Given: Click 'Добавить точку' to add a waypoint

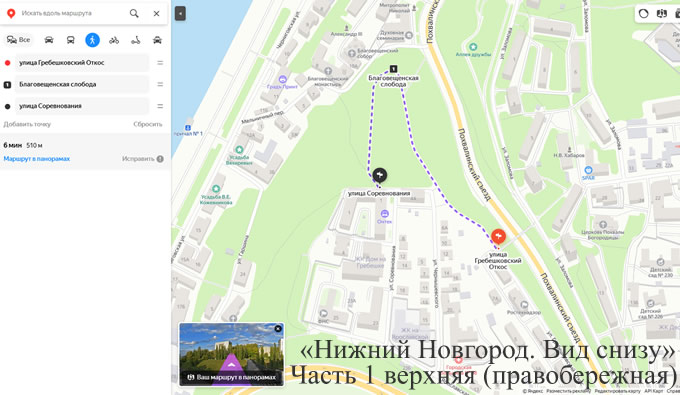Looking at the screenshot, I should tap(27, 124).
